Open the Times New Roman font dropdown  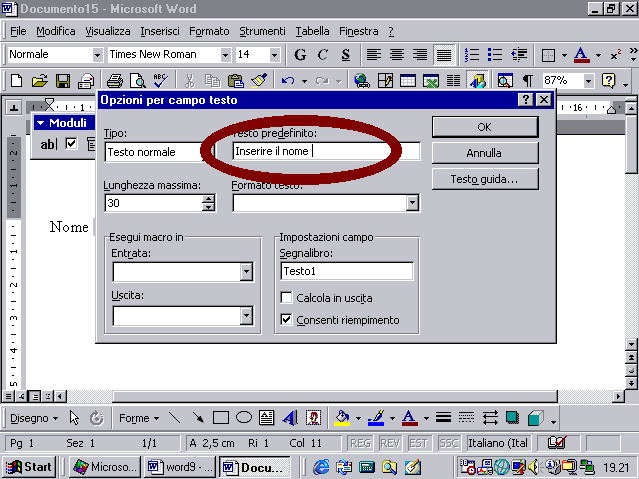(x=225, y=55)
